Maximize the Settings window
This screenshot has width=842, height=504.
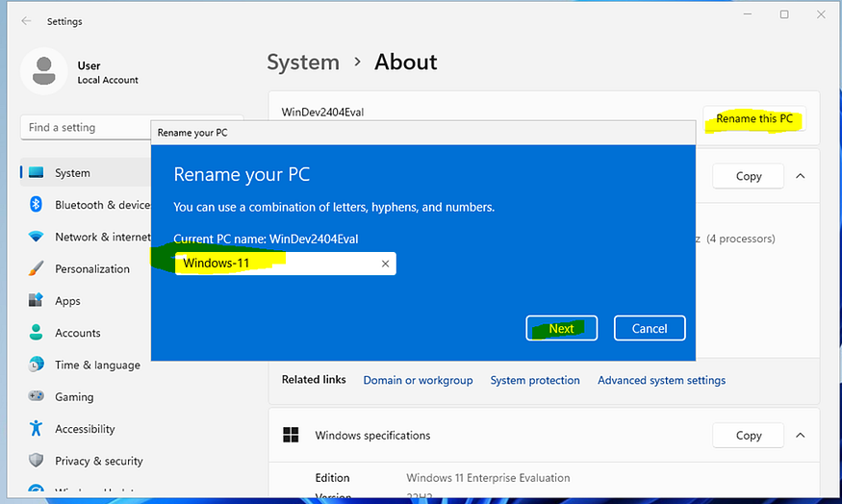[784, 14]
